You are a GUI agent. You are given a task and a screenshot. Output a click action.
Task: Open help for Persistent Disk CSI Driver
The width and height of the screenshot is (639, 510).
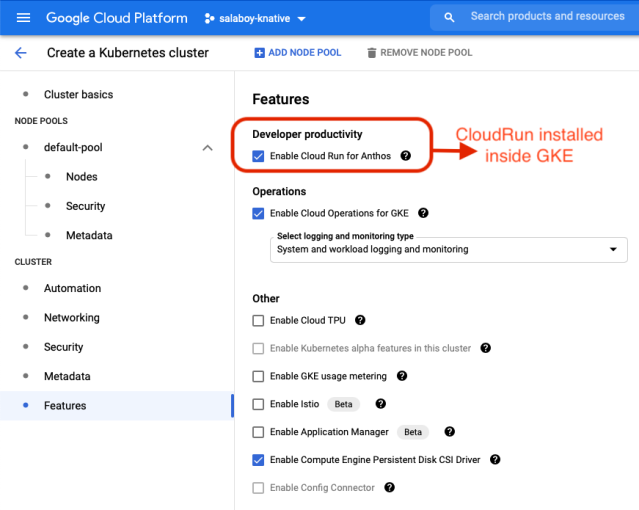tap(495, 459)
